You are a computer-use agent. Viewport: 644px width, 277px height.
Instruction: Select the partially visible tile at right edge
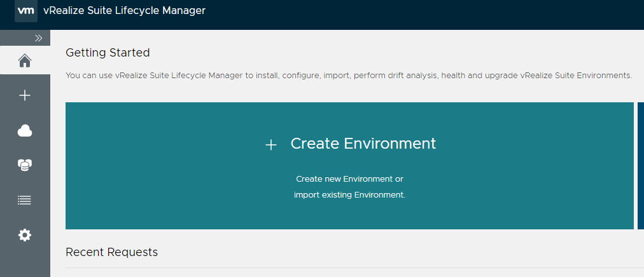pos(640,165)
